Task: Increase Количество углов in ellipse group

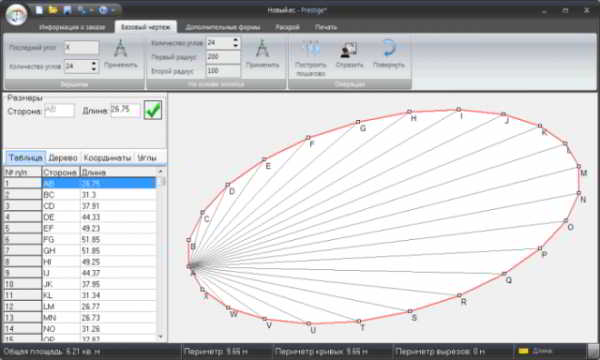Action: pyautogui.click(x=236, y=40)
